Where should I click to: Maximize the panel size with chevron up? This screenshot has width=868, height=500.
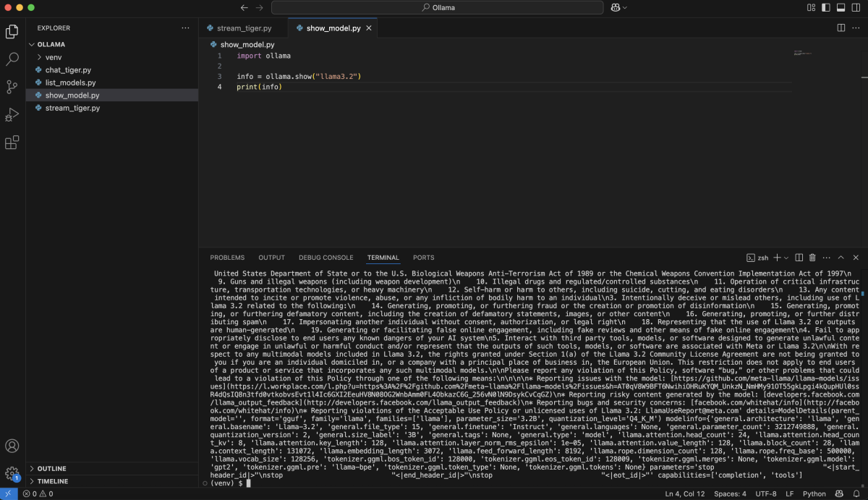[841, 258]
